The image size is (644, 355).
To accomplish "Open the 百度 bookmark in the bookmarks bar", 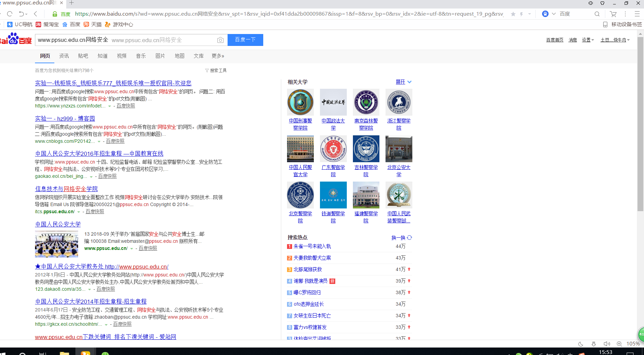I will tap(71, 24).
